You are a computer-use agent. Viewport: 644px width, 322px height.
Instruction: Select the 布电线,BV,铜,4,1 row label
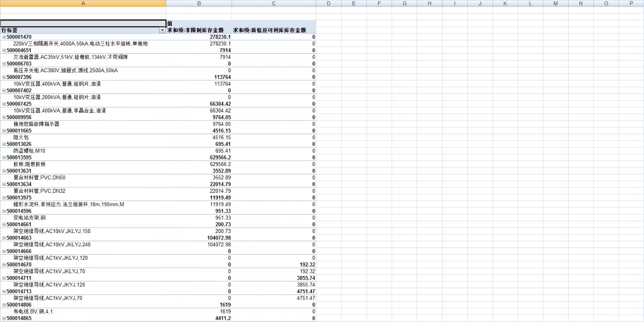pyautogui.click(x=33, y=312)
